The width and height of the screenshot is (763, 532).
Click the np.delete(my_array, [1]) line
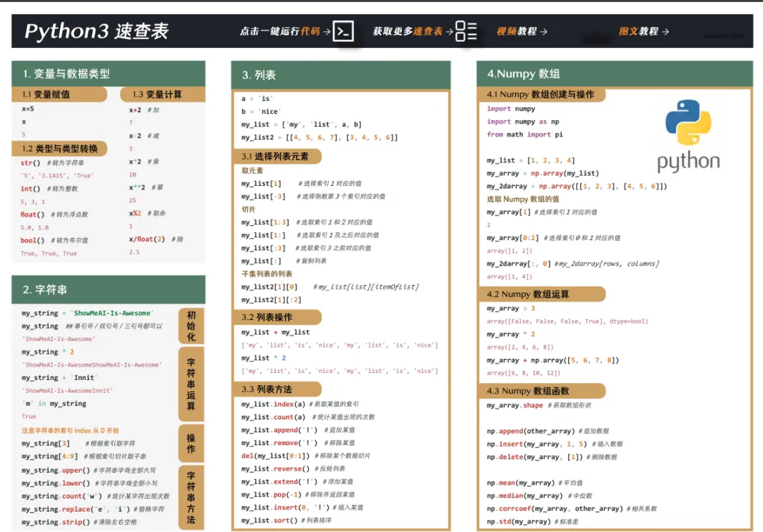coord(552,457)
